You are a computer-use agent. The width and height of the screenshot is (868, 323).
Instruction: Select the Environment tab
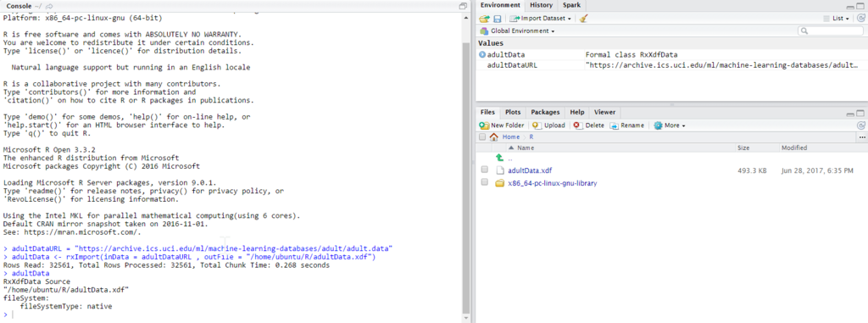coord(500,6)
